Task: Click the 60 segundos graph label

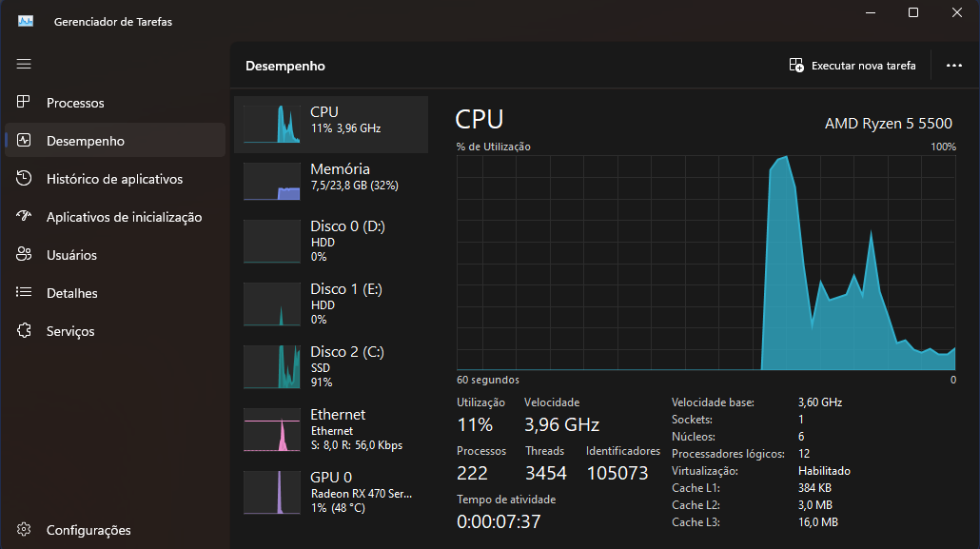Action: click(487, 380)
